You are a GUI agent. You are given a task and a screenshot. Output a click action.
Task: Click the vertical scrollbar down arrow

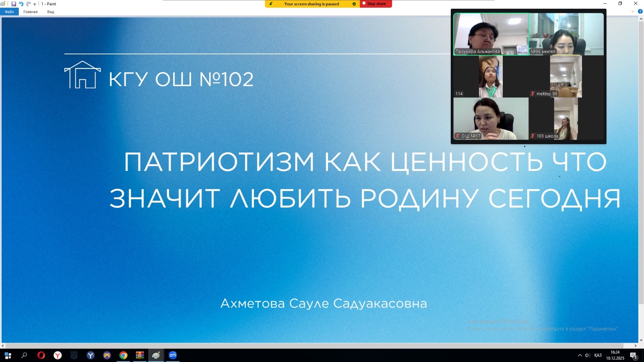pos(641,340)
